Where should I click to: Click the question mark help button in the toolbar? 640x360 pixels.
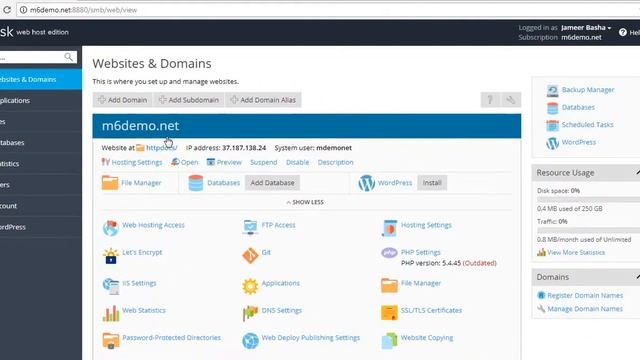click(x=490, y=100)
